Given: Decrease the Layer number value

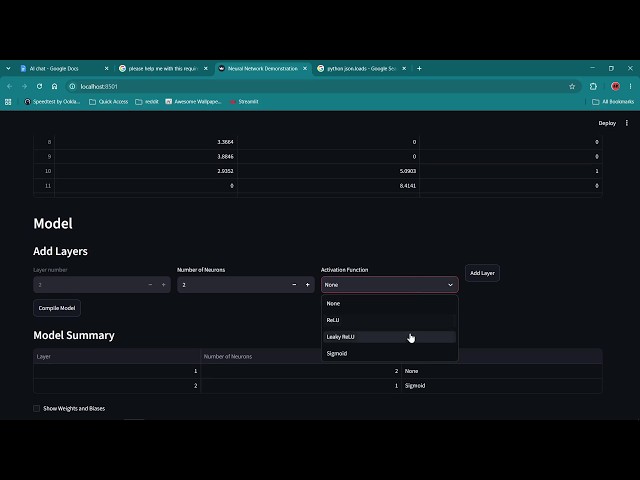Looking at the screenshot, I should pos(150,285).
